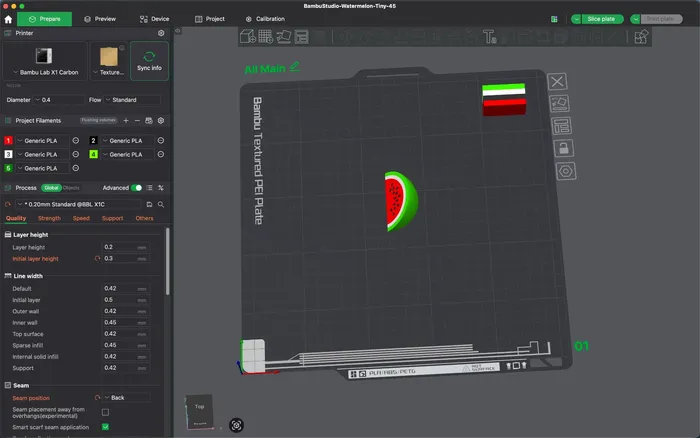700x438 pixels.
Task: Open the Strength settings tab
Action: click(49, 218)
